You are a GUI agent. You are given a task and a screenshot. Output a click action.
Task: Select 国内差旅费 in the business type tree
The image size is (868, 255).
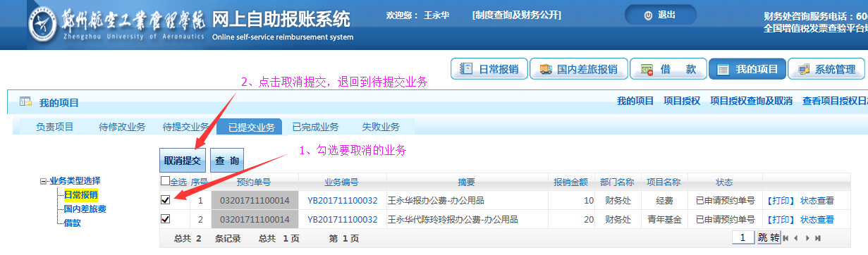(x=85, y=209)
